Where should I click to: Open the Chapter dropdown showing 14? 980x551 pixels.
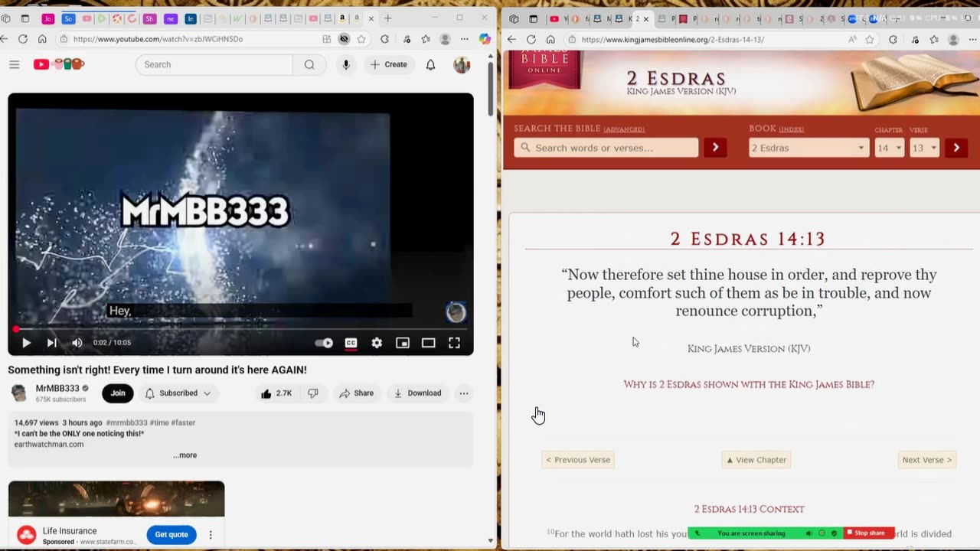pyautogui.click(x=890, y=148)
